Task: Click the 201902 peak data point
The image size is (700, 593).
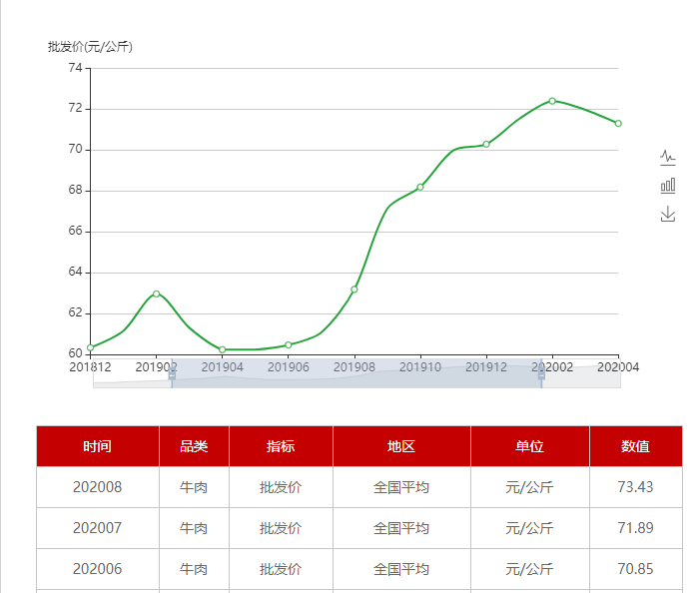Action: pyautogui.click(x=157, y=294)
